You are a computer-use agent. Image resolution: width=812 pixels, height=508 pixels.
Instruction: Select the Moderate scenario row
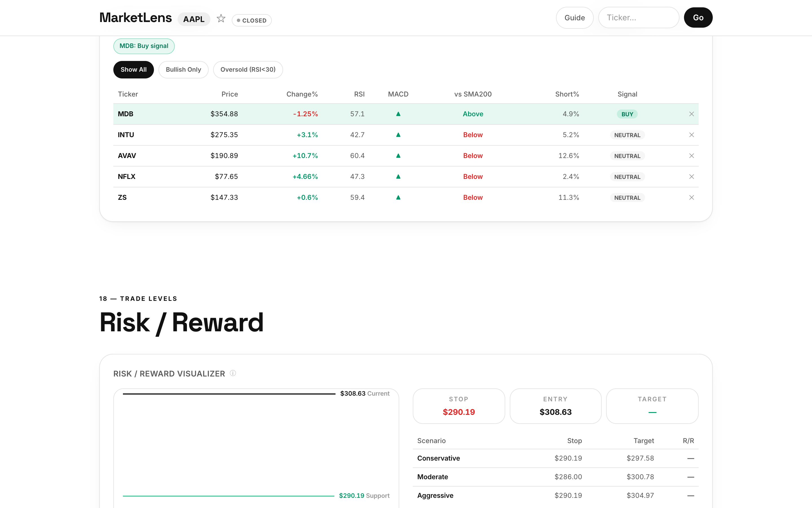(x=556, y=477)
